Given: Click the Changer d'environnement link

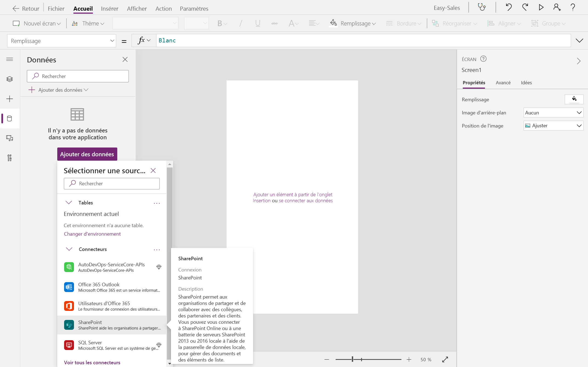Looking at the screenshot, I should 92,234.
